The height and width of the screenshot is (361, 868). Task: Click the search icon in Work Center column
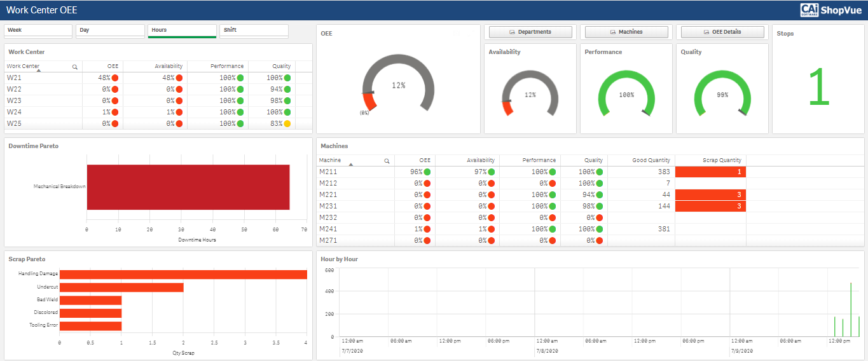coord(75,67)
